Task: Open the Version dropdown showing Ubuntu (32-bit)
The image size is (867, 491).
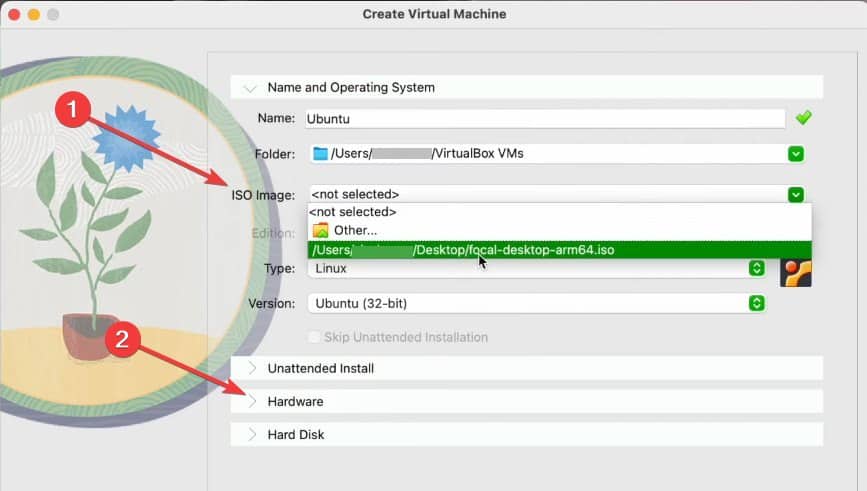Action: coord(537,304)
